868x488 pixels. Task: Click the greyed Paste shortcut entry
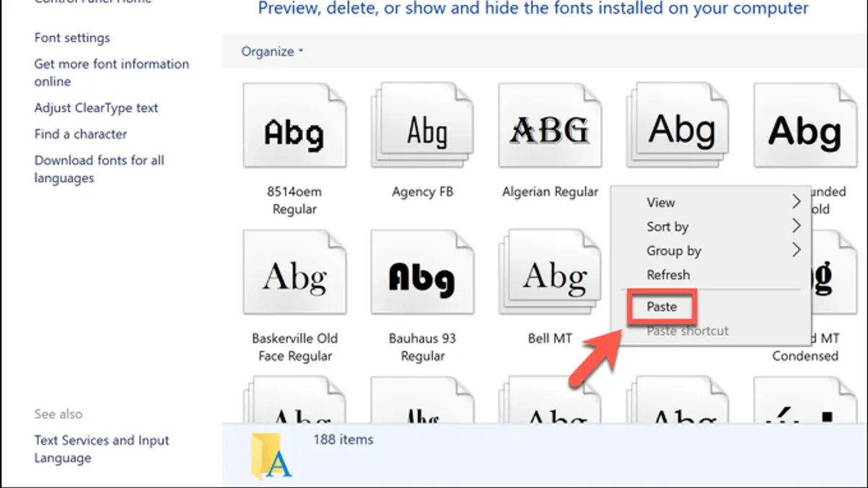point(687,331)
